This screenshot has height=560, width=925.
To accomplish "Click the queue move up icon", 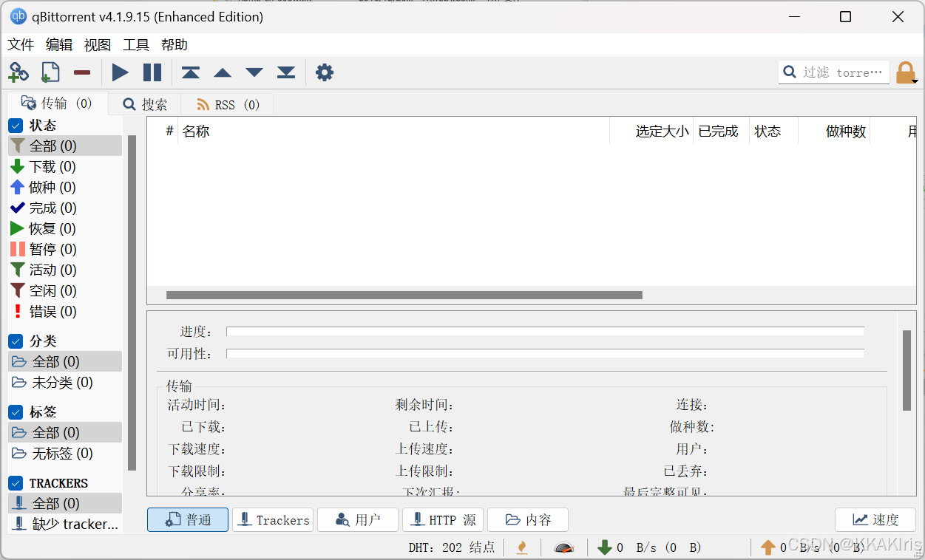I will click(223, 72).
